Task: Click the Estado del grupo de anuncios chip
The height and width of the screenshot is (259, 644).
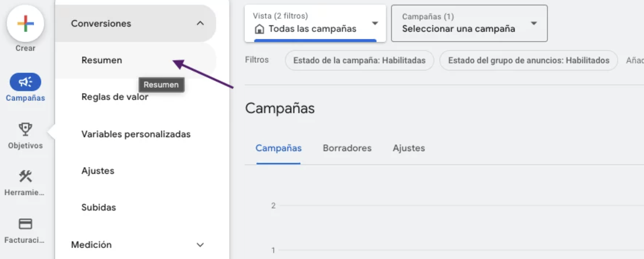Action: [528, 60]
